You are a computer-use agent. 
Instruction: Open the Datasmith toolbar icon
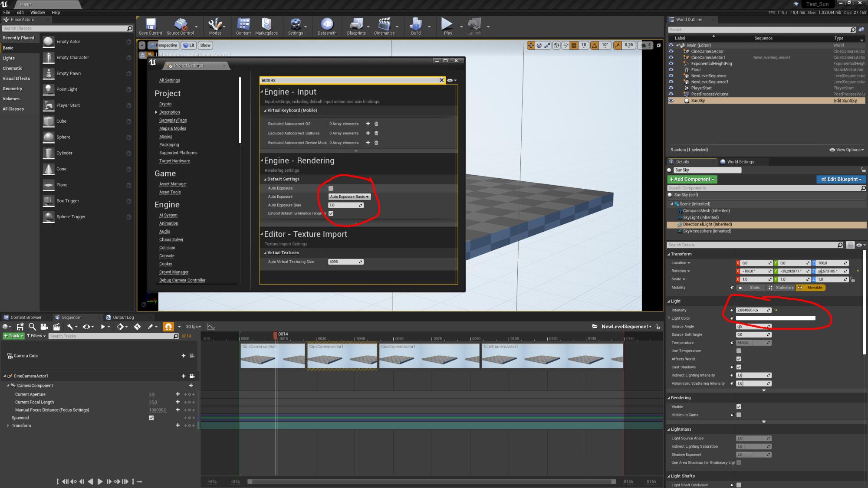327,26
